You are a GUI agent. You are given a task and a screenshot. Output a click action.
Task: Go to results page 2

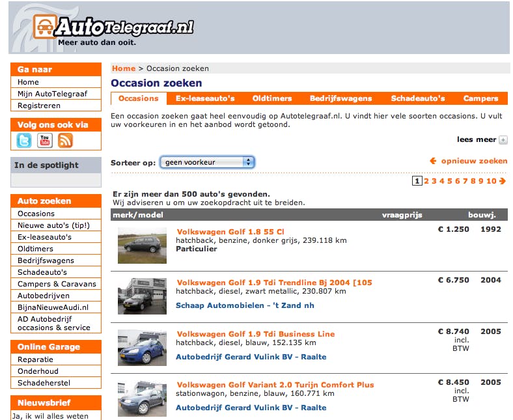426,181
